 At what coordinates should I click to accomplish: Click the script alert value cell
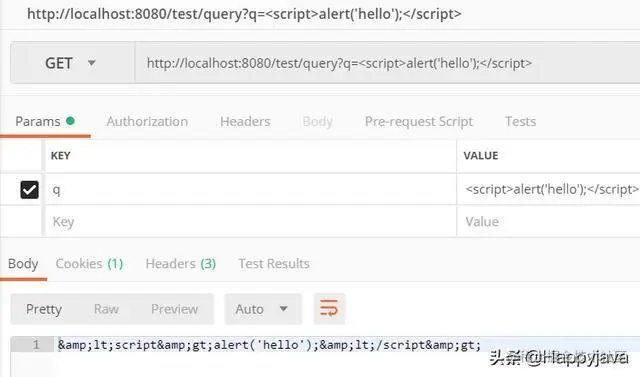(x=549, y=190)
